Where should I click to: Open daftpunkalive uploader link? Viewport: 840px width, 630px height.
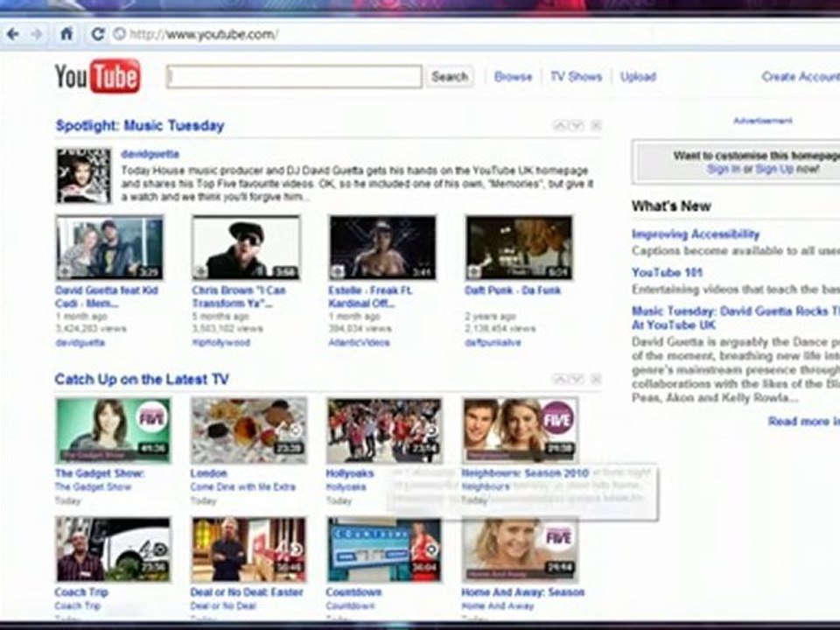click(x=493, y=342)
